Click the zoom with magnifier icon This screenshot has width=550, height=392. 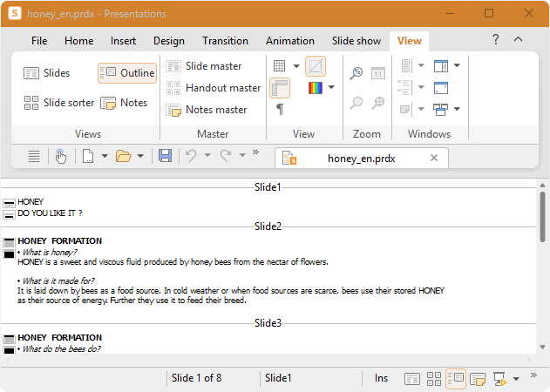coord(356,103)
